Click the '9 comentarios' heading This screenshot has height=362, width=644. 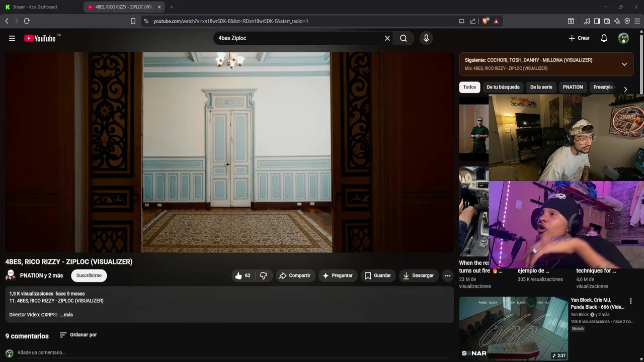click(27, 336)
